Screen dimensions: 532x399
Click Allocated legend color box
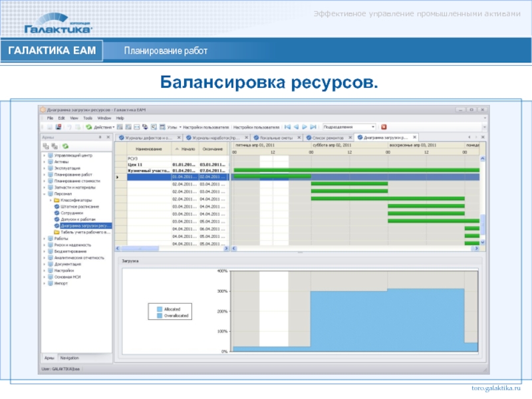(159, 309)
